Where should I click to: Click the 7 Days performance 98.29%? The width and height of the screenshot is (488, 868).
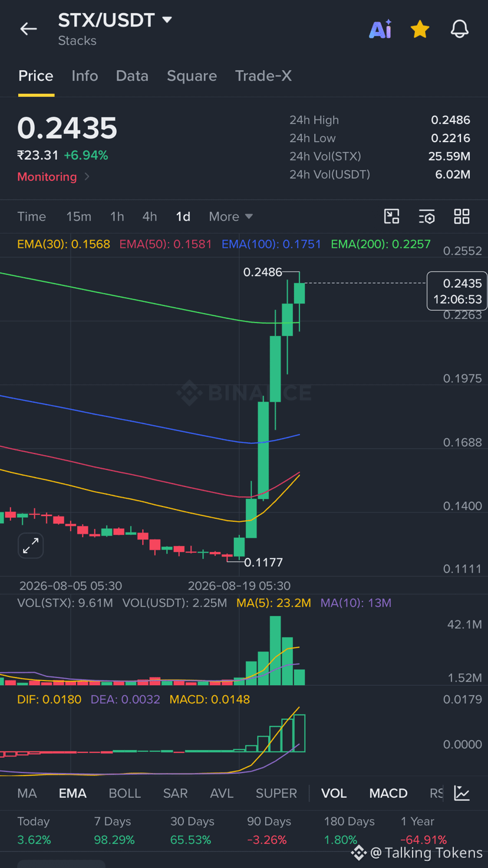coord(114,840)
